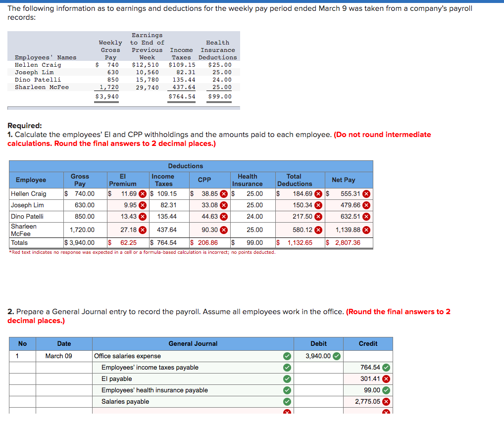Select Sharleen McFee total deductions field 580.12
This screenshot has height=423, width=504.
tap(300, 230)
